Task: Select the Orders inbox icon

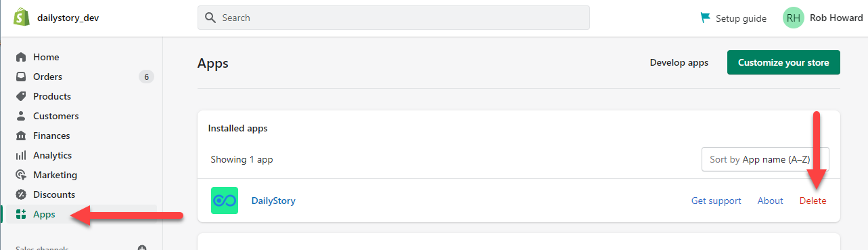Action: 21,77
